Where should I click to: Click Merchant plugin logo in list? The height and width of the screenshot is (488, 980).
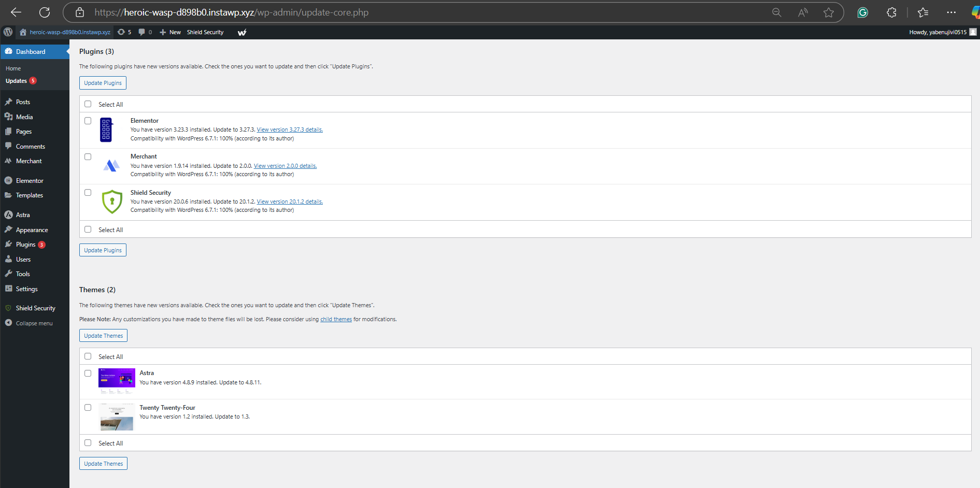pyautogui.click(x=111, y=166)
